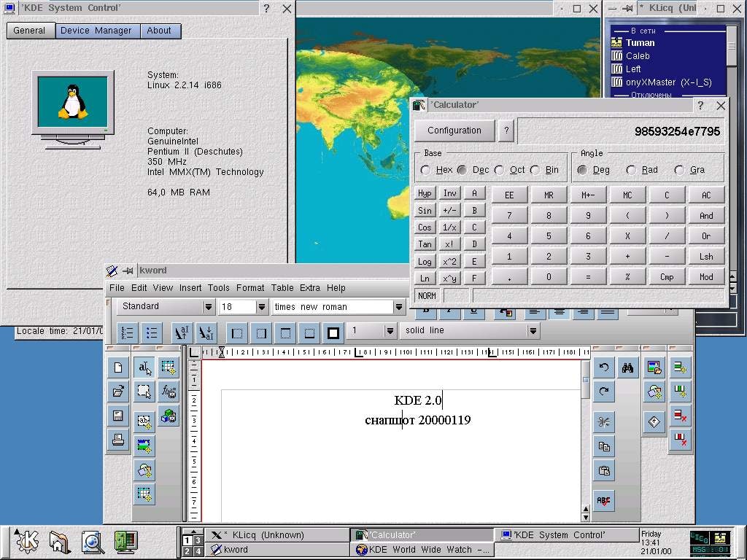Screen dimensions: 747x560
Task: Open the border width 1 dropdown
Action: point(390,330)
